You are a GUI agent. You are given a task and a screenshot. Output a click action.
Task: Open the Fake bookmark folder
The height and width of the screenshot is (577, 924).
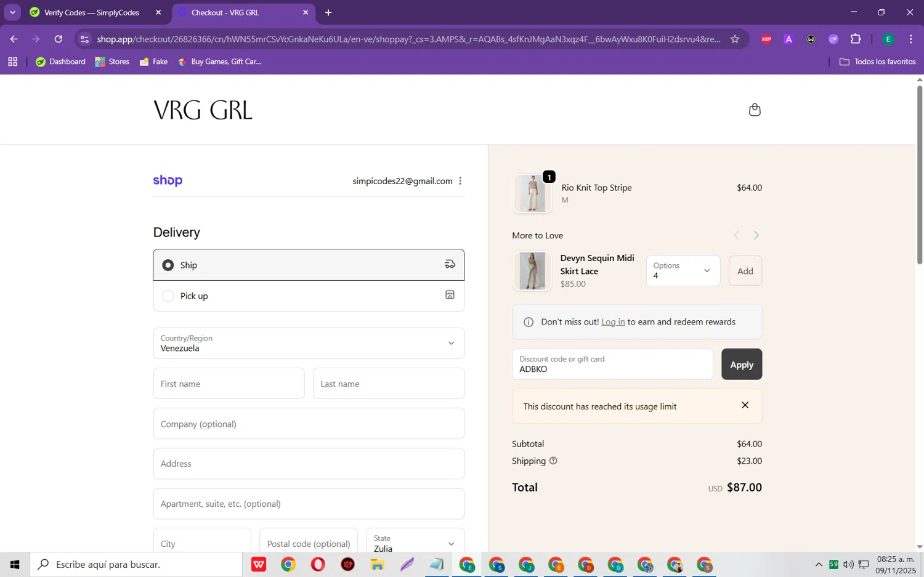[x=153, y=62]
